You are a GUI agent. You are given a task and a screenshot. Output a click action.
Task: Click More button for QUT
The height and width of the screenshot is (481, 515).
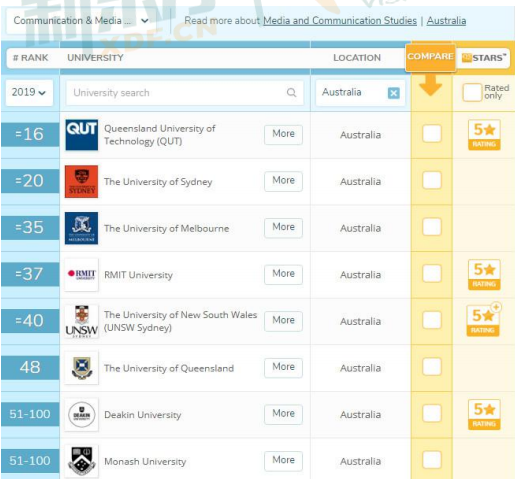(x=283, y=134)
